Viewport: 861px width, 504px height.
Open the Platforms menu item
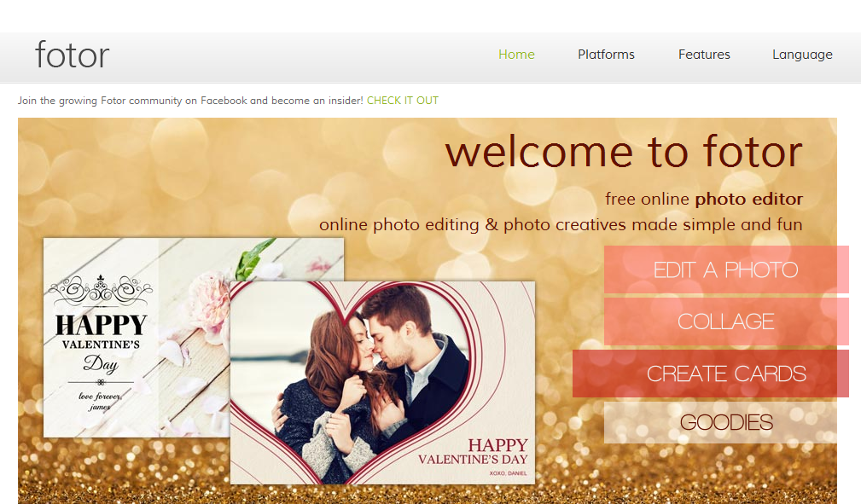pyautogui.click(x=606, y=55)
